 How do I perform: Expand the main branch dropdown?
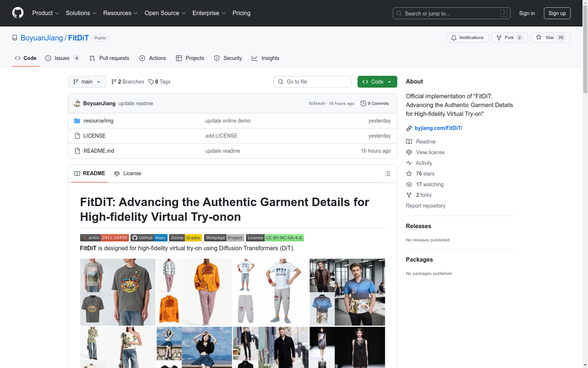tap(87, 82)
